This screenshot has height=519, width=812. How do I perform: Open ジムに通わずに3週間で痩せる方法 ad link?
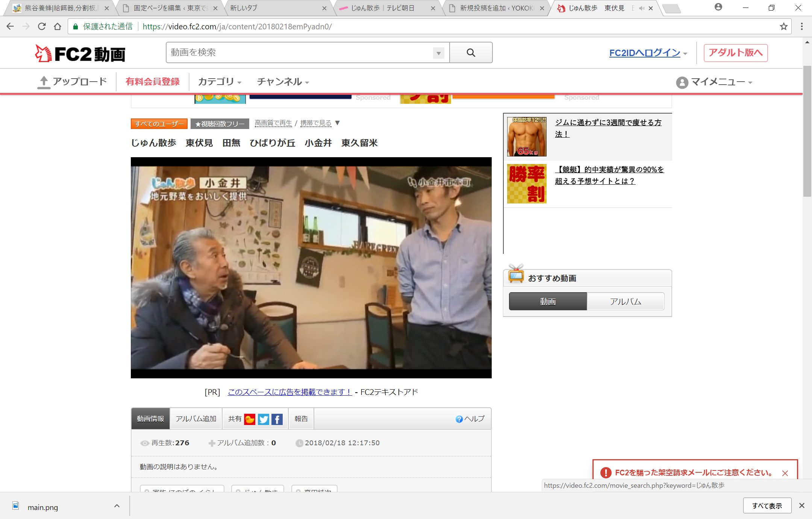[x=608, y=128]
